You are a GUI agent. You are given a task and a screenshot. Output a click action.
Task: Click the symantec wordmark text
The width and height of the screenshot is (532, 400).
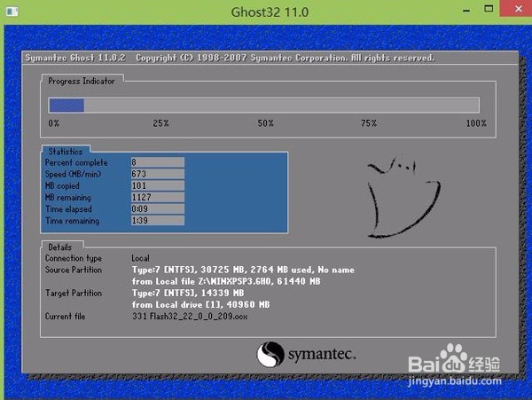pyautogui.click(x=322, y=354)
